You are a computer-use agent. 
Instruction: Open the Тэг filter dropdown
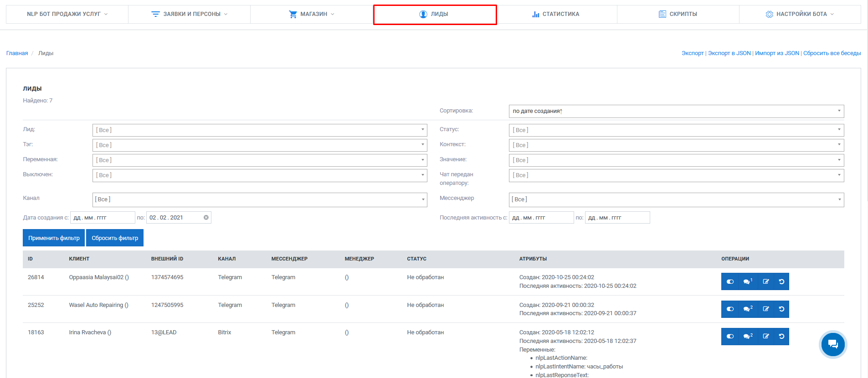pyautogui.click(x=260, y=145)
